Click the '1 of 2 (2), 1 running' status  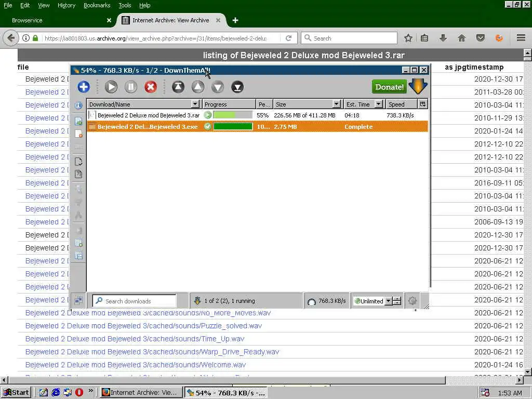(x=229, y=301)
